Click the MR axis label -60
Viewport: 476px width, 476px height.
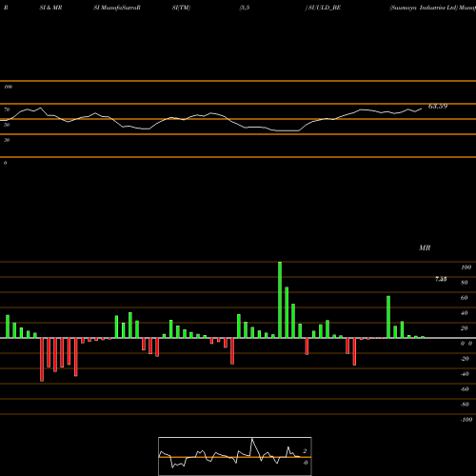(x=465, y=389)
